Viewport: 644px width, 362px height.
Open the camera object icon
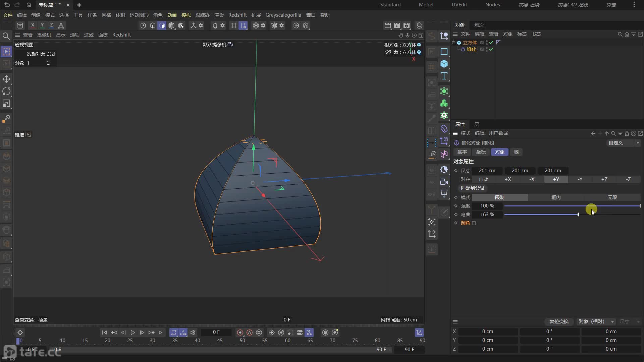pos(444,182)
